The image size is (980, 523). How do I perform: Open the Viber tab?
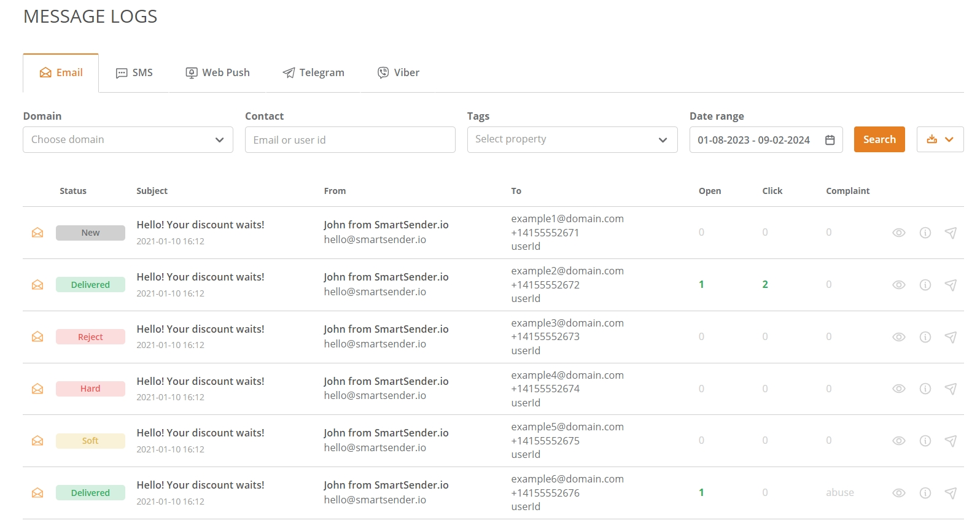tap(399, 72)
